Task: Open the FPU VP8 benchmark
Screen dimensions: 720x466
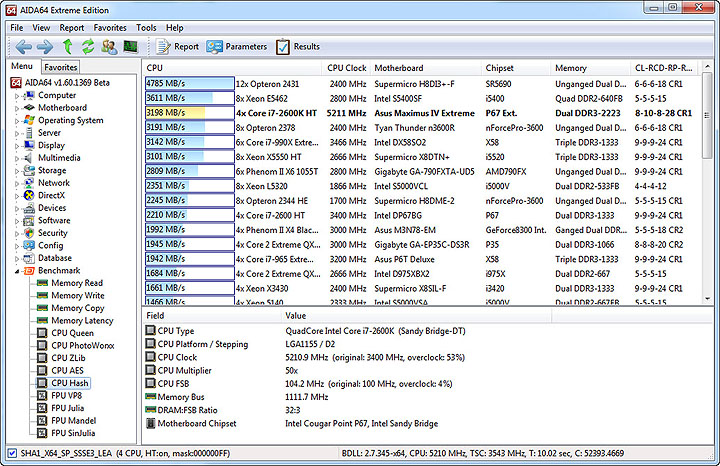Action: coord(59,395)
